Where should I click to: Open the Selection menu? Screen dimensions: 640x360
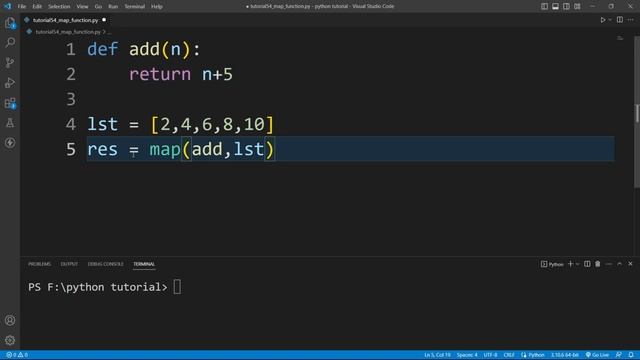59,7
